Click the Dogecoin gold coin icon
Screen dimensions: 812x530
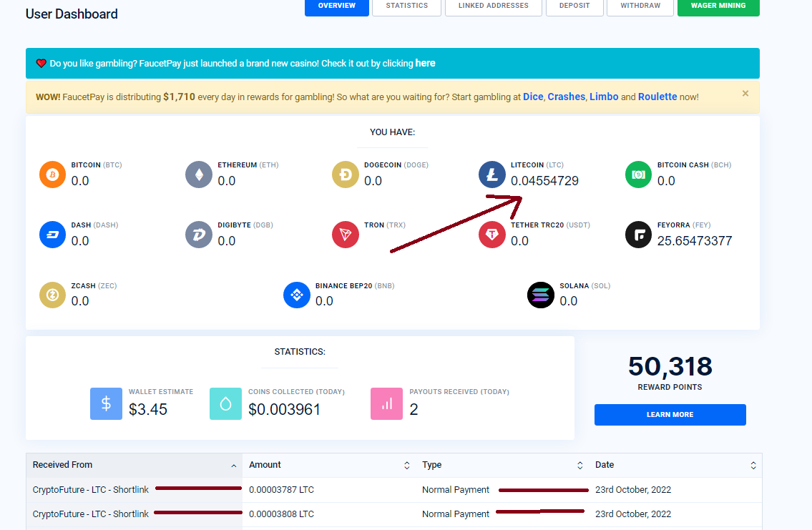click(x=346, y=175)
